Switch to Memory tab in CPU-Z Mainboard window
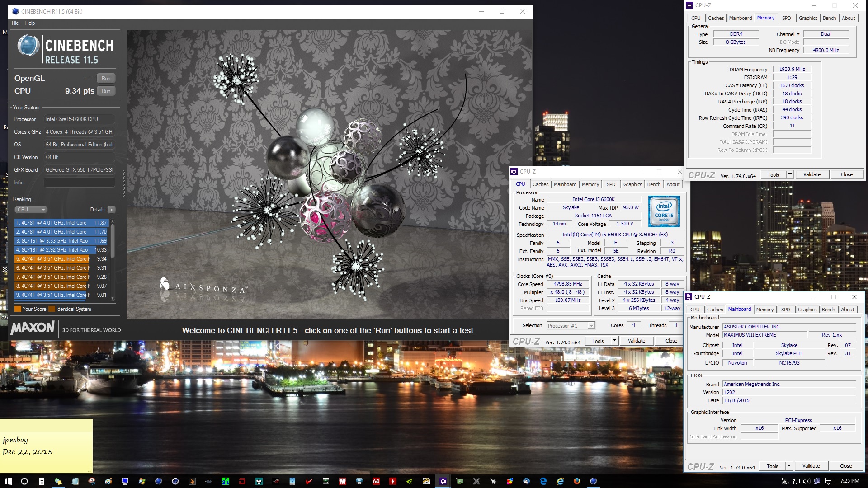Screen dimensions: 868x488 tap(764, 310)
